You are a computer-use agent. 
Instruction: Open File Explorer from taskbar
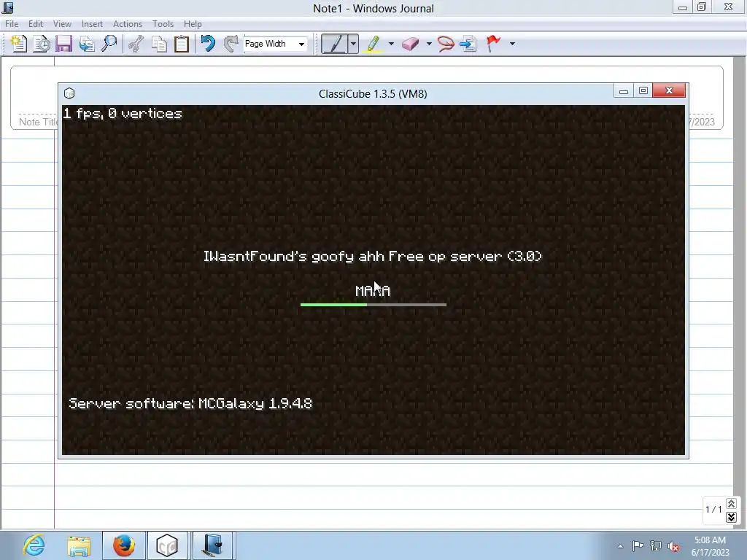(79, 545)
